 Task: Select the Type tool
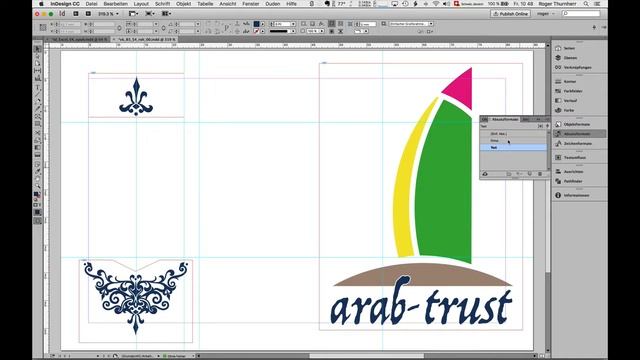(x=38, y=87)
